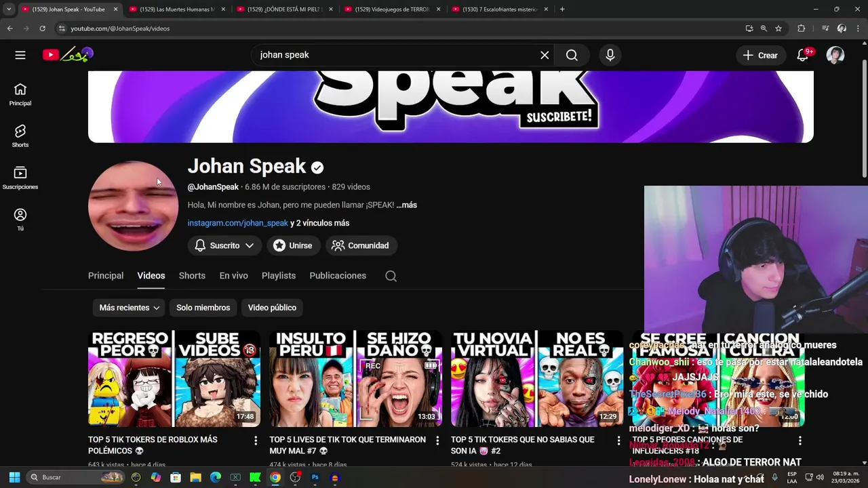Viewport: 868px width, 488px height.
Task: Open the Insulto Perú video thumbnail
Action: click(x=355, y=379)
